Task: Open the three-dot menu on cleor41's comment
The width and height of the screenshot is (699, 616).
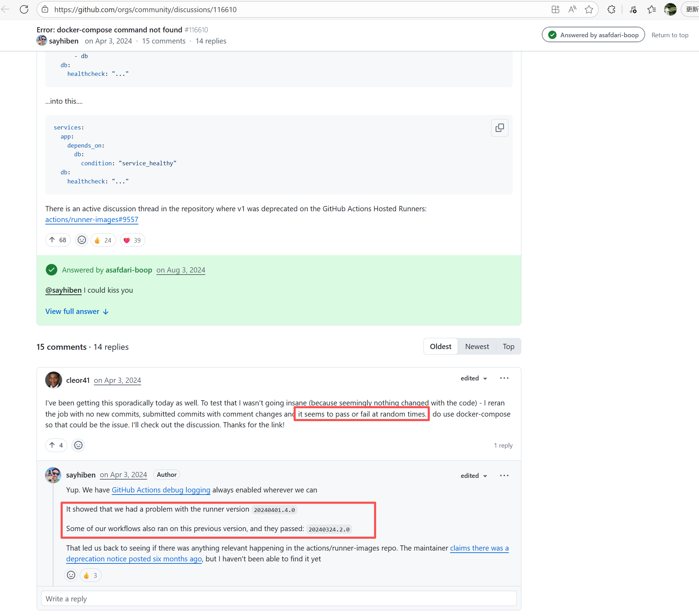Action: pyautogui.click(x=504, y=378)
